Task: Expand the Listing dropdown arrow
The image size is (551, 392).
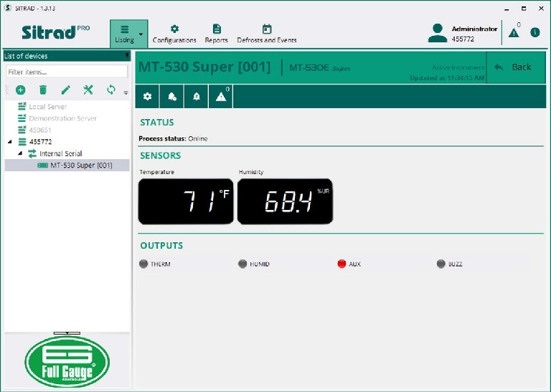Action: pyautogui.click(x=141, y=34)
